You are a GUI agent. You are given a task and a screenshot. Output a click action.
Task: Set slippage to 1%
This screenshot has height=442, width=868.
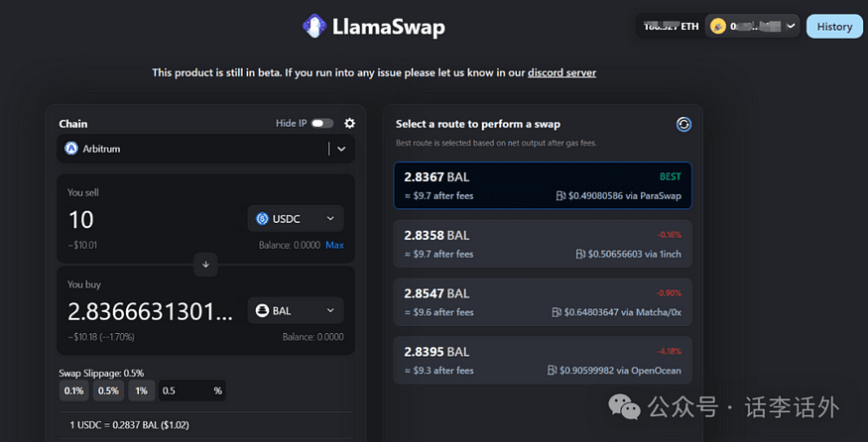[x=141, y=390]
